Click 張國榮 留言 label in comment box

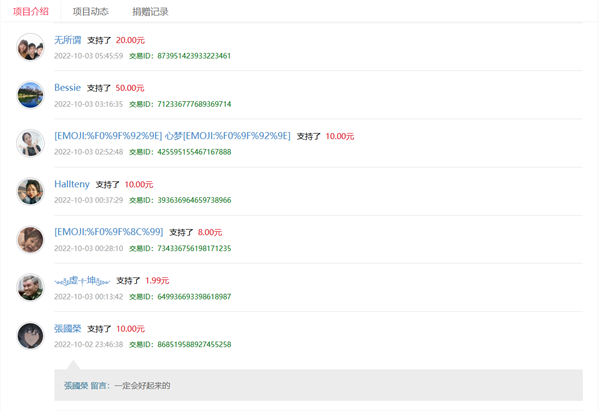tap(85, 386)
